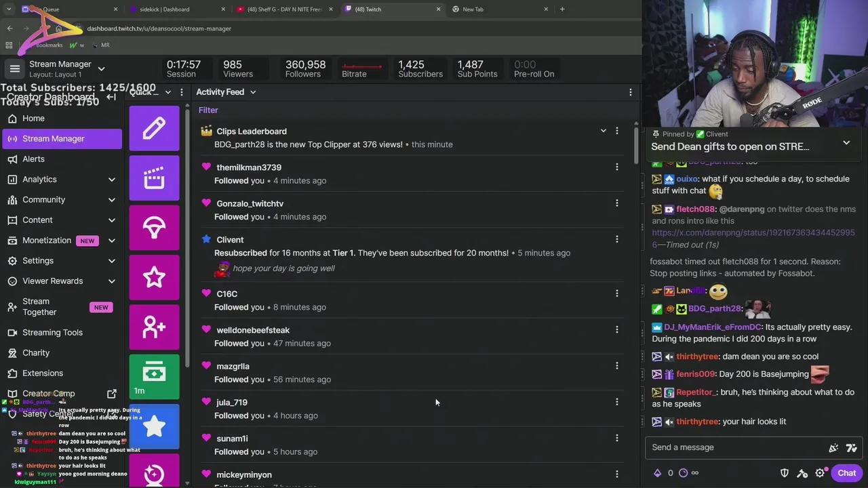Open options for Gonzalo_twitchtv follow event
The height and width of the screenshot is (488, 868).
coord(616,203)
